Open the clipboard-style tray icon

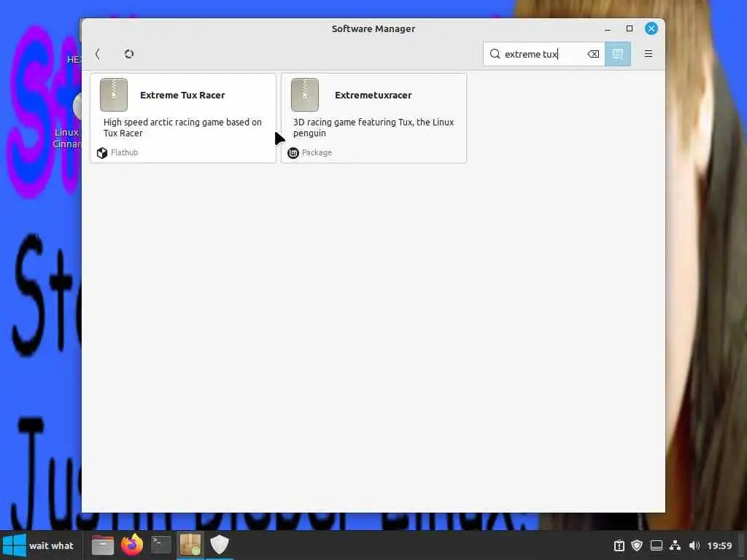tap(619, 545)
